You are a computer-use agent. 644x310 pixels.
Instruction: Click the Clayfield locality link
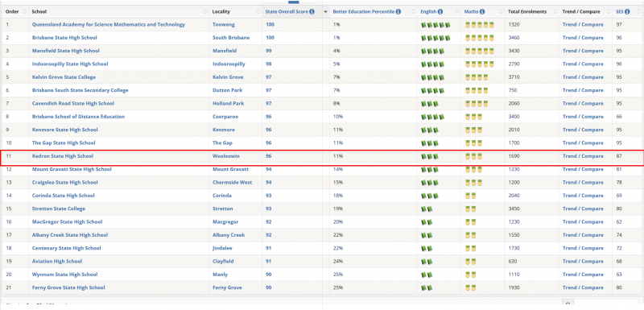(224, 261)
